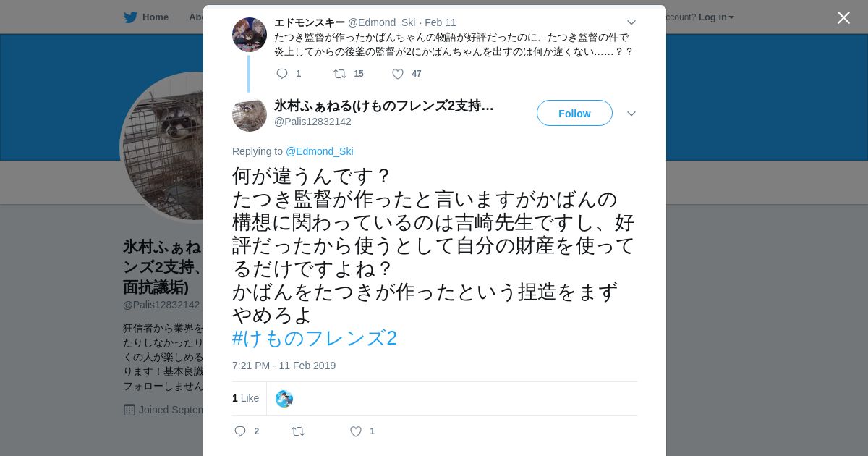Open the tweet timestamp 7:21 PM link
Viewport: 868px width, 456px height.
pyautogui.click(x=284, y=366)
